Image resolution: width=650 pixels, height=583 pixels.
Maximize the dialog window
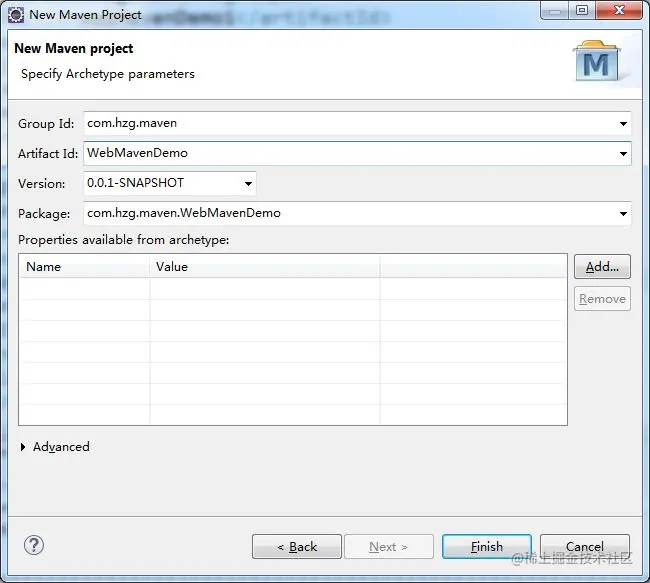[582, 10]
